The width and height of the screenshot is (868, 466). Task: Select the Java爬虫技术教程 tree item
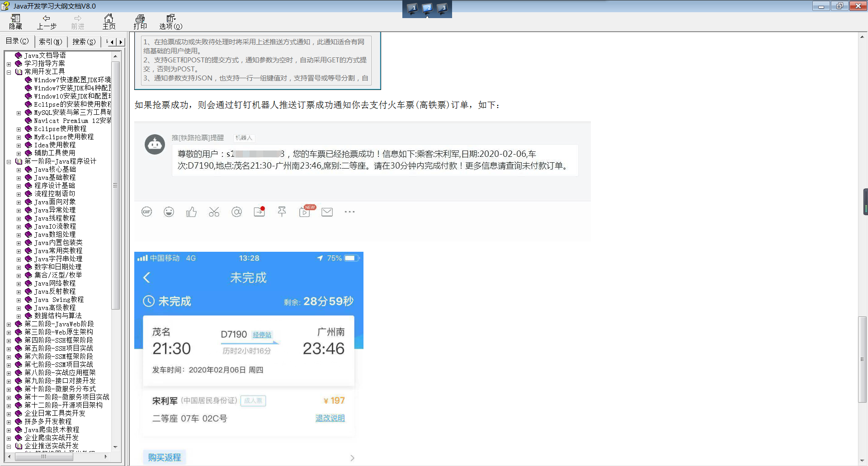click(52, 429)
